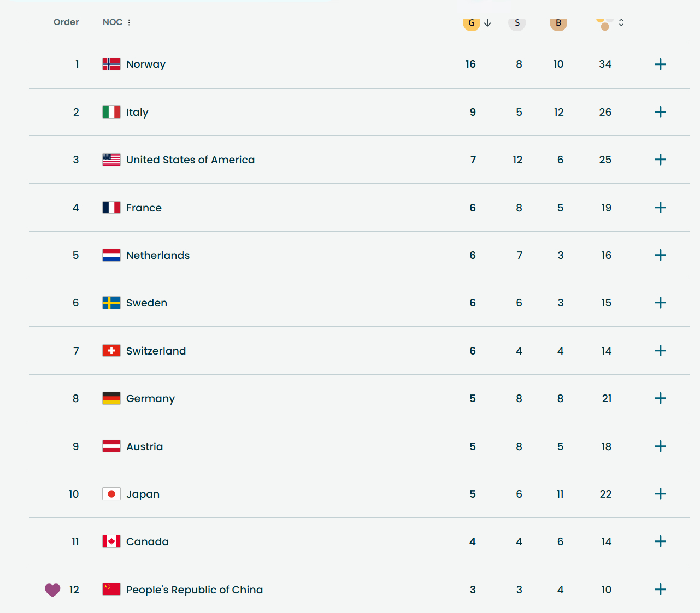Screen dimensions: 700x613
Task: Click the Japan flag icon
Action: coord(111,494)
